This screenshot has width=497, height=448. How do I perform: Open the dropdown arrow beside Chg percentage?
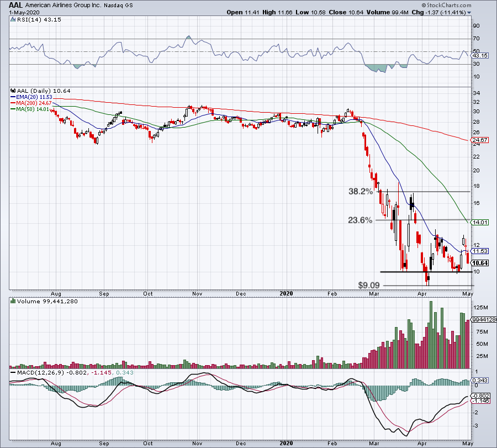click(x=469, y=12)
